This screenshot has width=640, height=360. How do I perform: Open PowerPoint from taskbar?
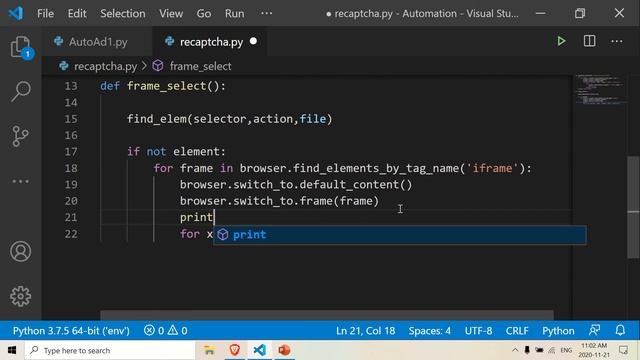click(x=284, y=350)
